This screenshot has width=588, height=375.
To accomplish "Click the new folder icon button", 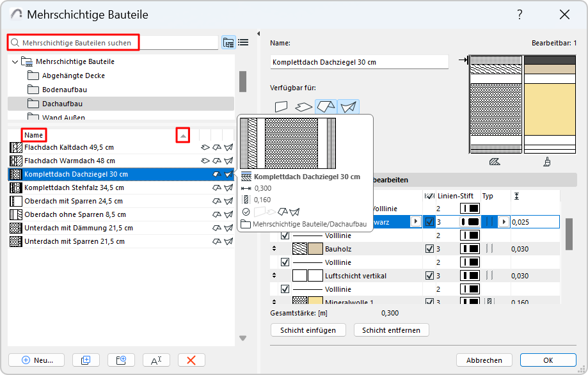I will coord(121,360).
